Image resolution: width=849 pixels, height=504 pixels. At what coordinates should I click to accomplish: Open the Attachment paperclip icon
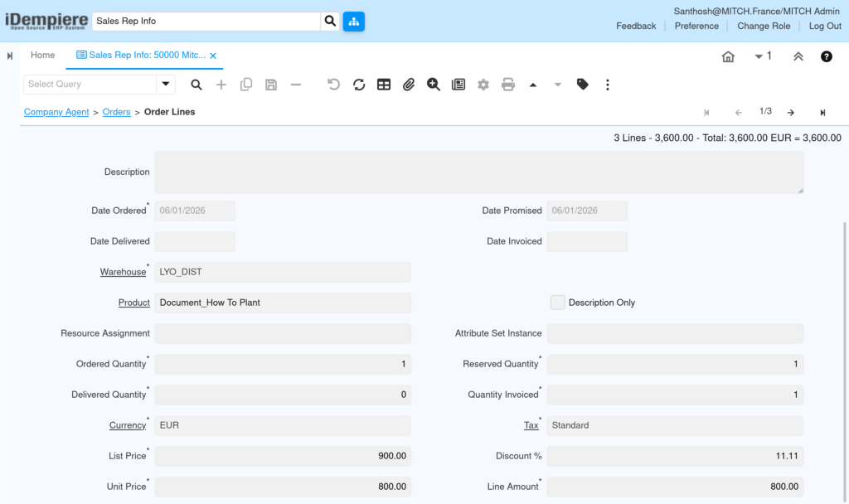coord(408,85)
